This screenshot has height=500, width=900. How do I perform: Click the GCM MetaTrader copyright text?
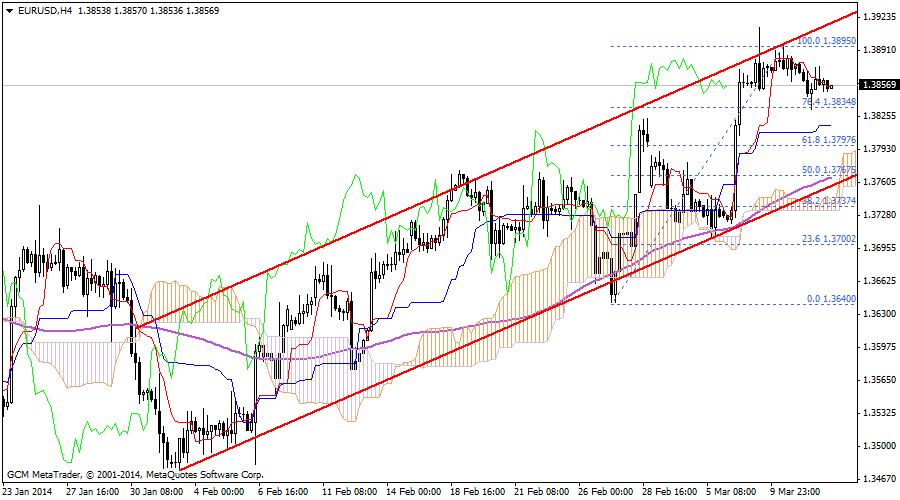pos(135,475)
